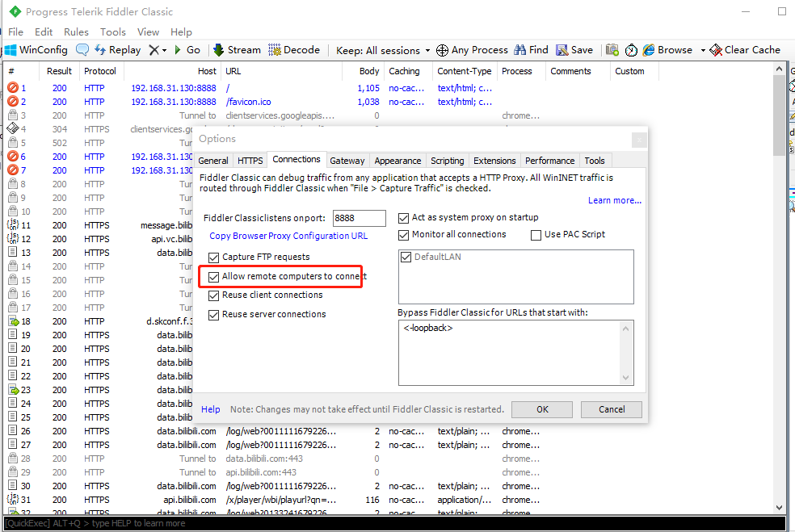Switch to the Gateway options tab
This screenshot has width=795, height=532.
coord(347,161)
